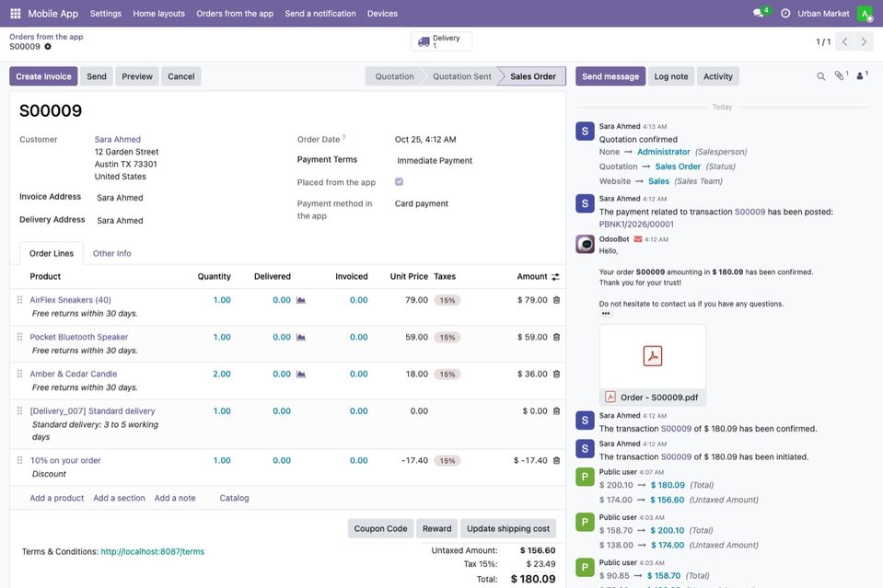Go to previous record arrow
The width and height of the screenshot is (883, 588).
[x=844, y=41]
